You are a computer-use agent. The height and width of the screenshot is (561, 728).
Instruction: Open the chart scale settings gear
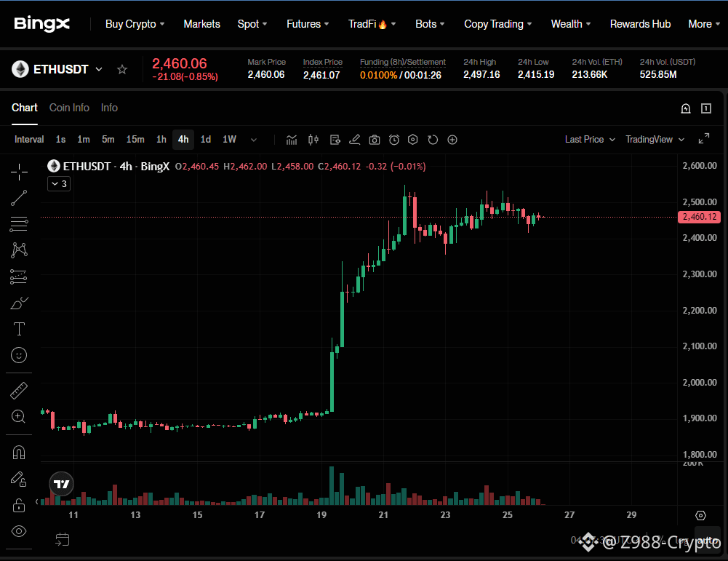700,515
